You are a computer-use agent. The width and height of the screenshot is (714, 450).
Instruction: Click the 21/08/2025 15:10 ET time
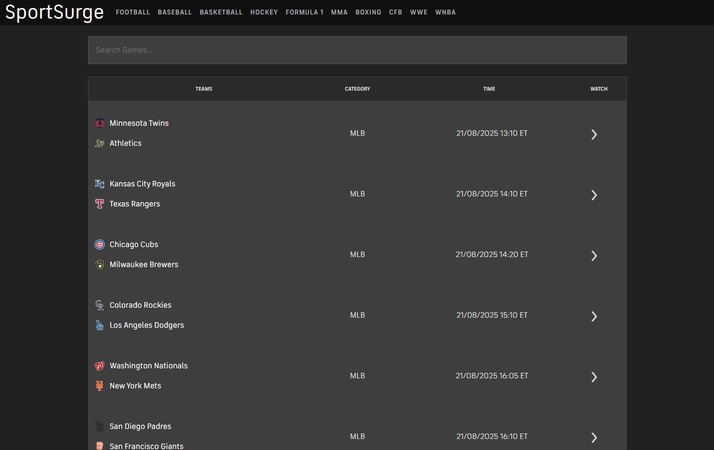click(x=492, y=315)
